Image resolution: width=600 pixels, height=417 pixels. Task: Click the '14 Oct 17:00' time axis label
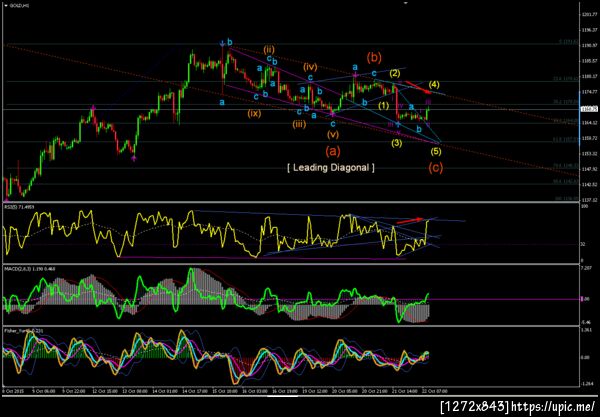(x=195, y=391)
